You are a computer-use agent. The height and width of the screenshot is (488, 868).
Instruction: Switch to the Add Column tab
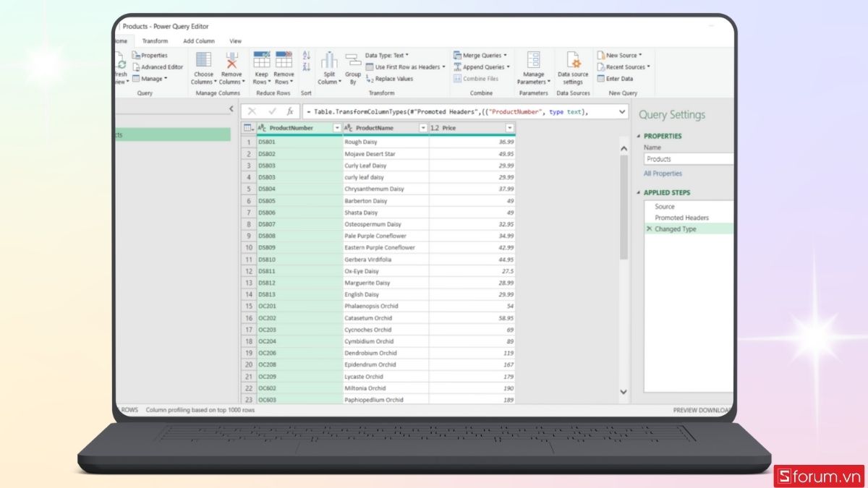pyautogui.click(x=198, y=41)
